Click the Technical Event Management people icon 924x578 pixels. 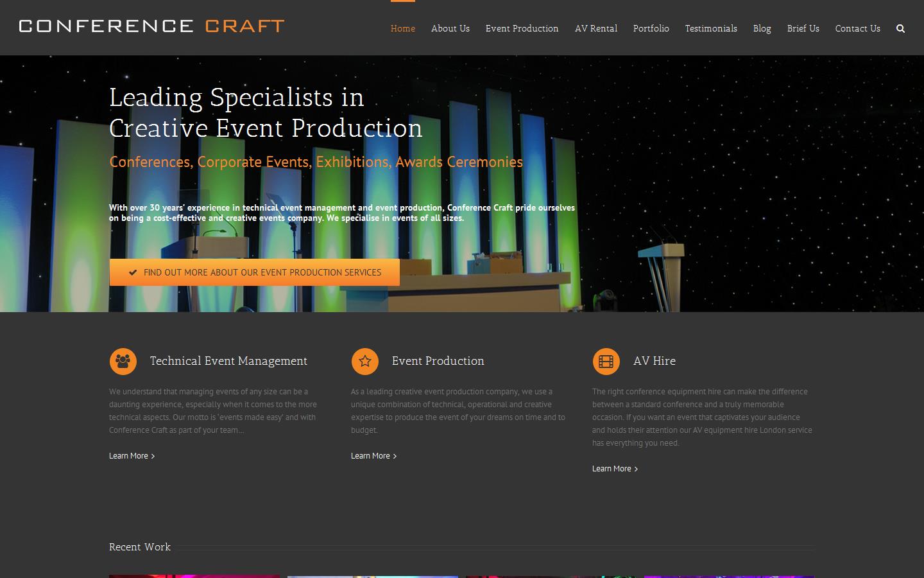click(x=123, y=361)
